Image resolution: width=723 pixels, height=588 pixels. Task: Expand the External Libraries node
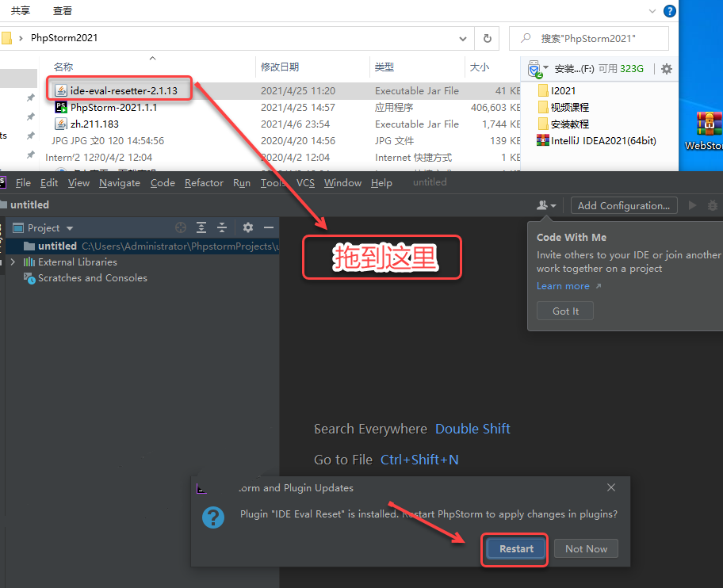(x=13, y=262)
